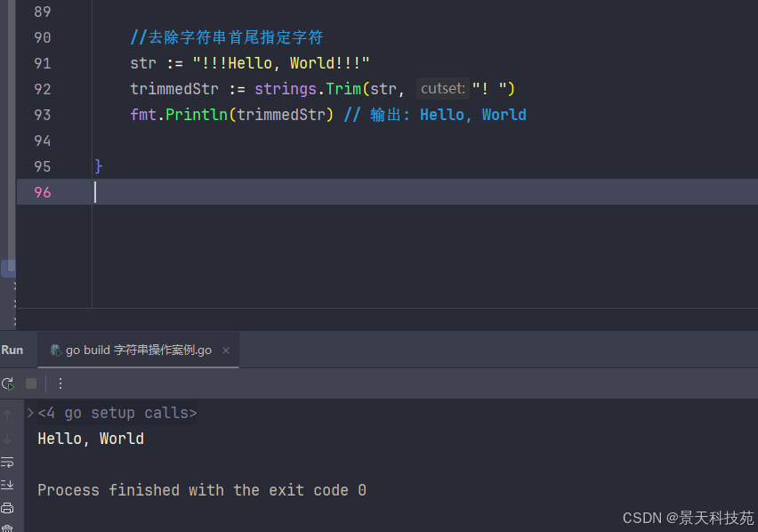Place cursor on the Println call

[195, 115]
